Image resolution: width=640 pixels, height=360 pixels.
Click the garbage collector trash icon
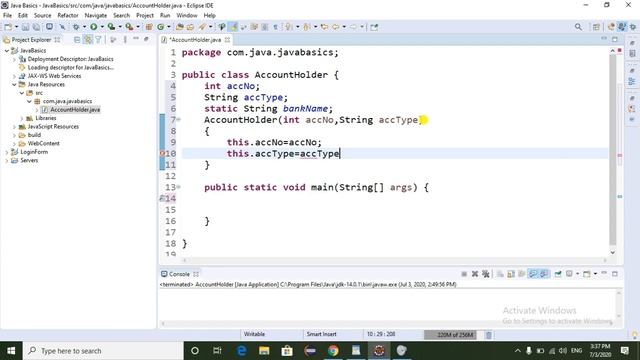pyautogui.click(x=489, y=335)
